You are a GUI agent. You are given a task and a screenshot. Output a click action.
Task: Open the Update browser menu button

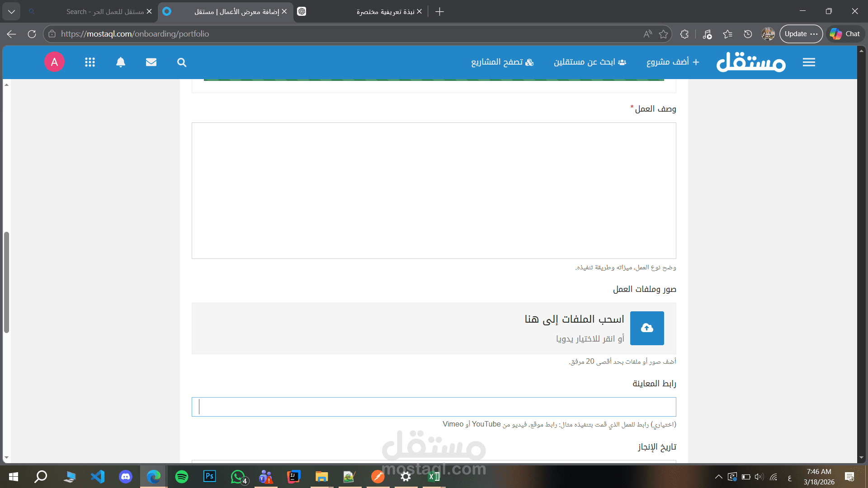(801, 34)
